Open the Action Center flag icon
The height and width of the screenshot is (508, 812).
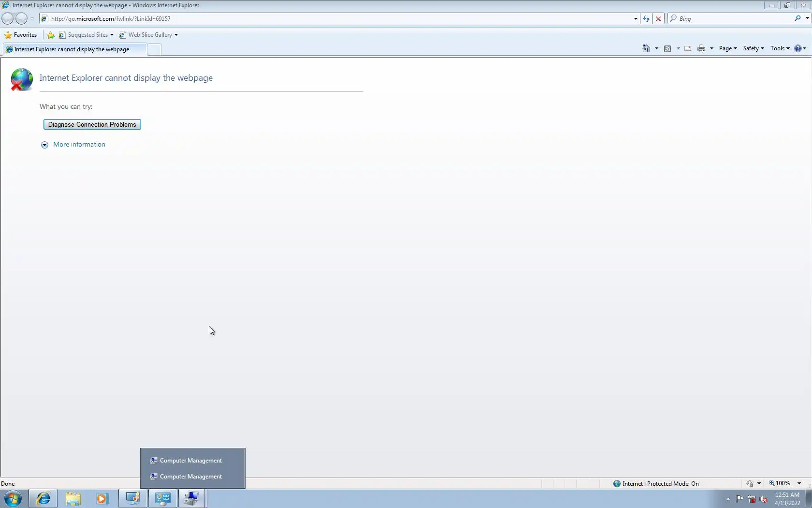740,499
